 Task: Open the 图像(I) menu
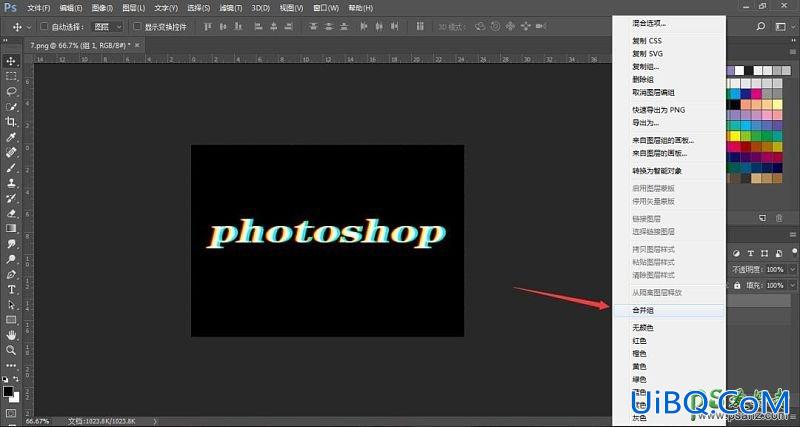point(103,8)
